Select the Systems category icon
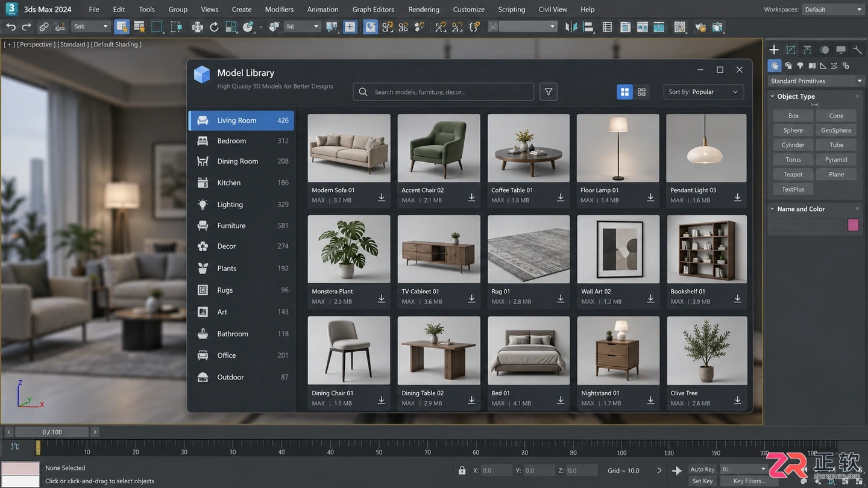The width and height of the screenshot is (868, 488). click(x=846, y=66)
